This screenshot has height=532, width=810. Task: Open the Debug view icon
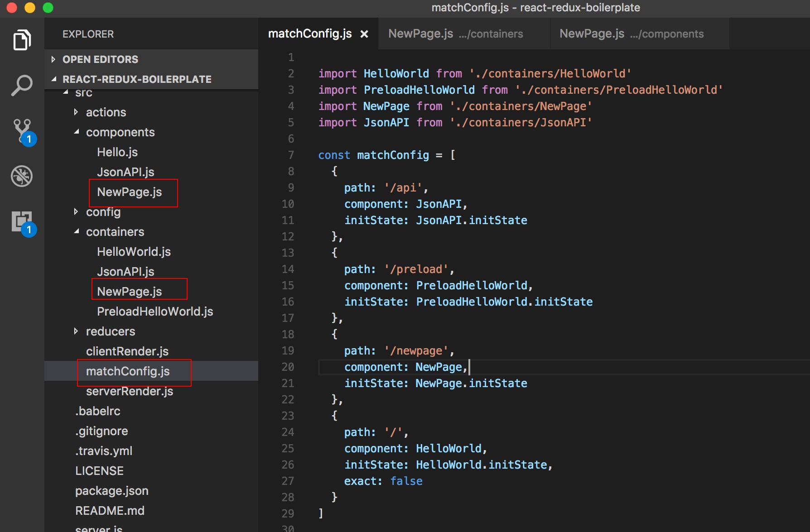[x=22, y=176]
